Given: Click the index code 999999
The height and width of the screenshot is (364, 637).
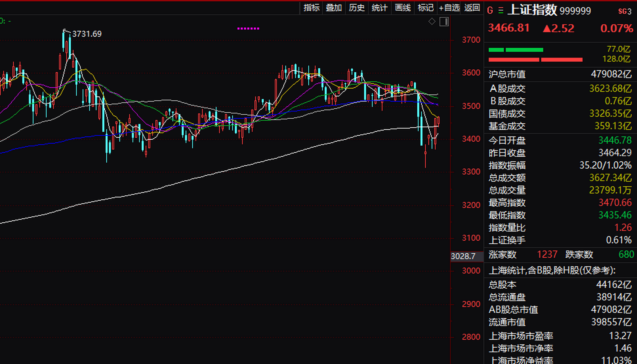Looking at the screenshot, I should click(575, 11).
